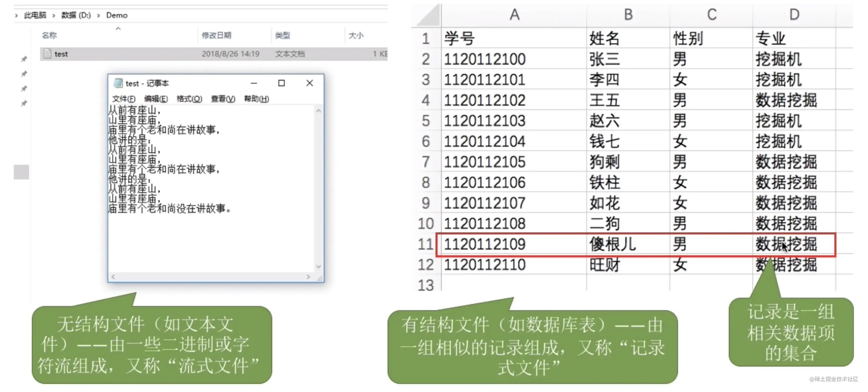Select row 11 header in spreadsheet
868x392 pixels.
[426, 244]
